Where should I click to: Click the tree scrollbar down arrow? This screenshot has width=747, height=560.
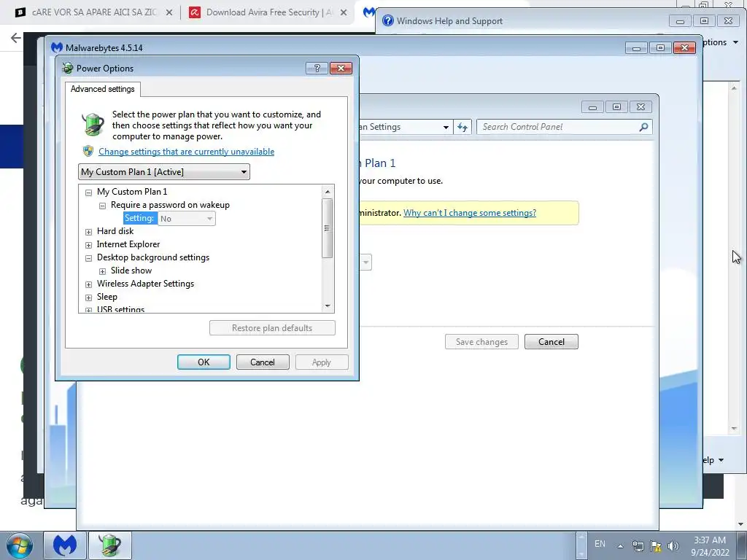[x=328, y=306]
